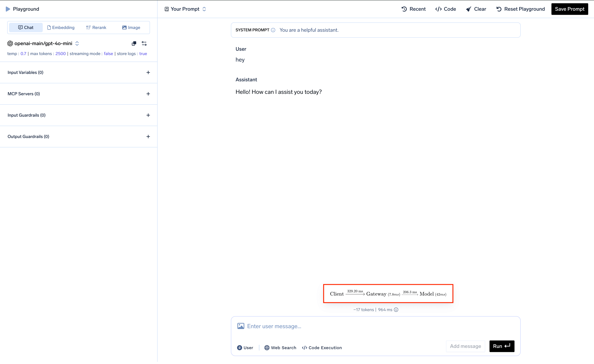Click the Code button in the top bar
Image resolution: width=594 pixels, height=364 pixels.
point(445,9)
